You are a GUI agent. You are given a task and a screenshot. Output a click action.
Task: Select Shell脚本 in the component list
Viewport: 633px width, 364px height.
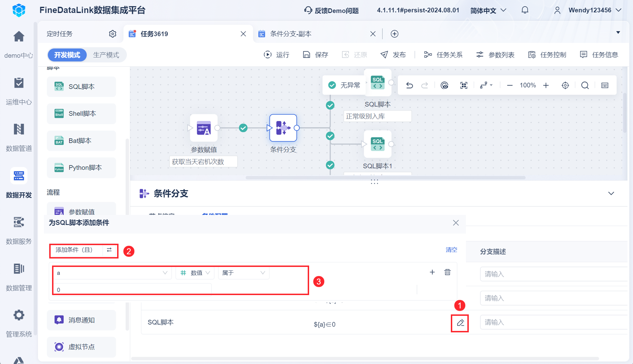[x=81, y=114]
